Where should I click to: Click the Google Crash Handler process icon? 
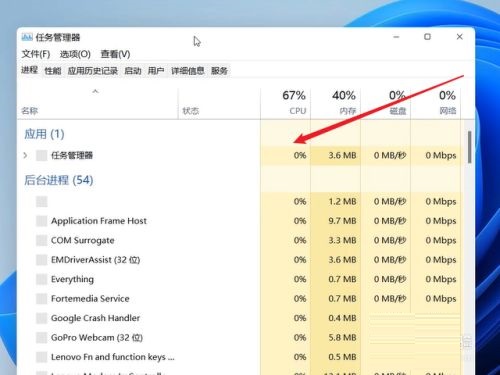tap(42, 318)
